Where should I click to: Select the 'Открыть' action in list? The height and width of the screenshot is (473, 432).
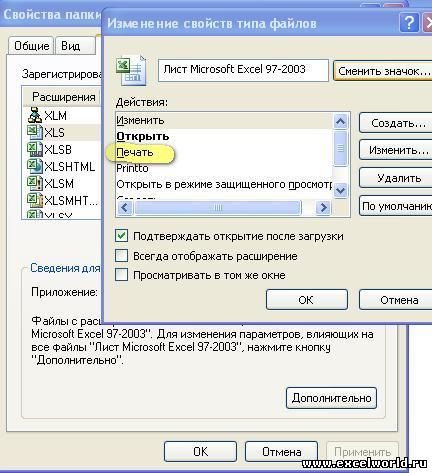pyautogui.click(x=224, y=136)
